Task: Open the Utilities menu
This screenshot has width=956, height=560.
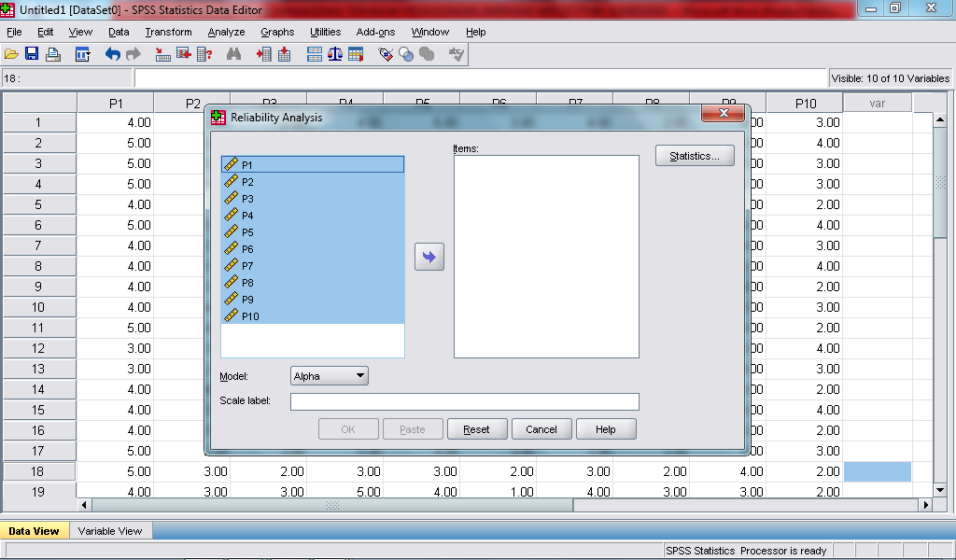Action: click(x=325, y=32)
